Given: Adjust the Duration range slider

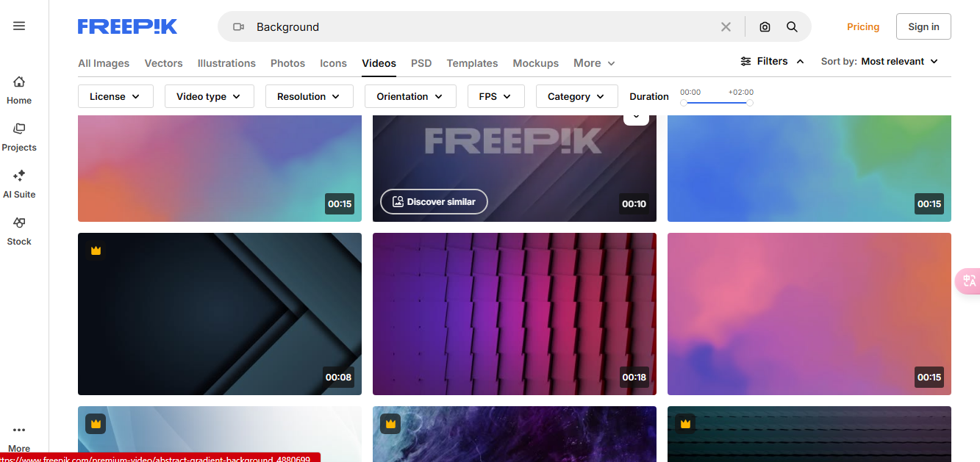Looking at the screenshot, I should 717,103.
